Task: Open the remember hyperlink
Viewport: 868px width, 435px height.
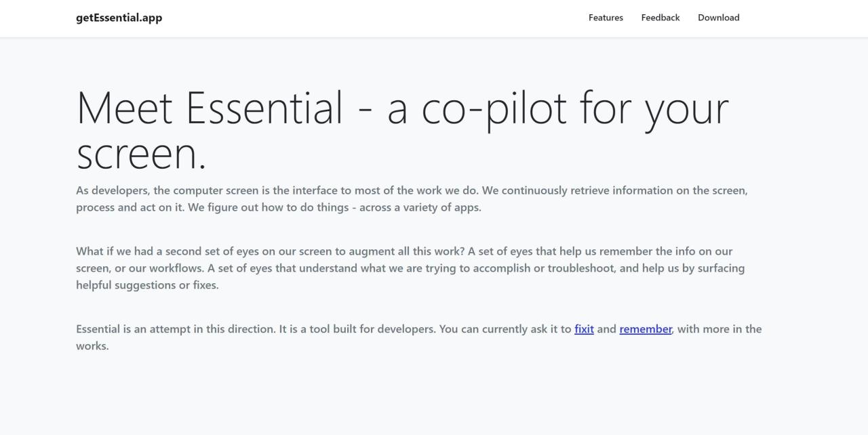Action: click(645, 329)
